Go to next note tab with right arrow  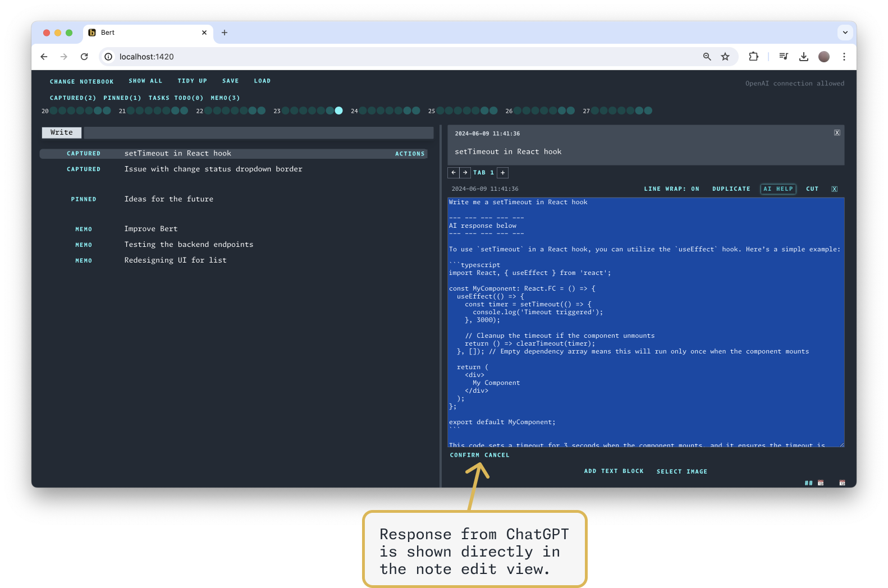[465, 173]
